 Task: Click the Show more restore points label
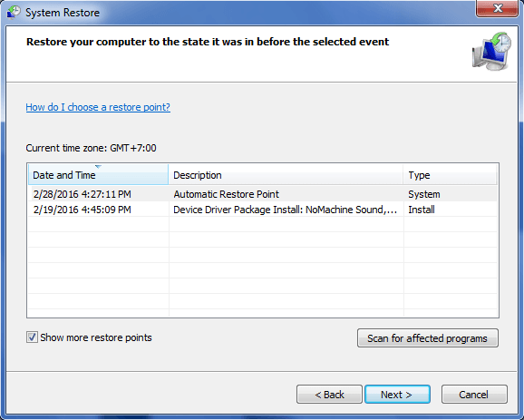[x=96, y=337]
